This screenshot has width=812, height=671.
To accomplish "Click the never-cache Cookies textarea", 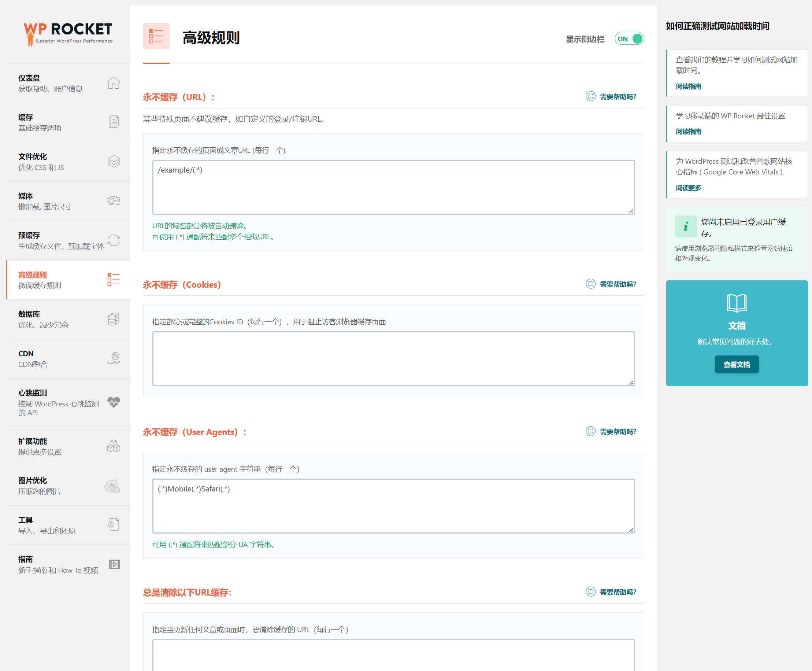I will click(393, 358).
